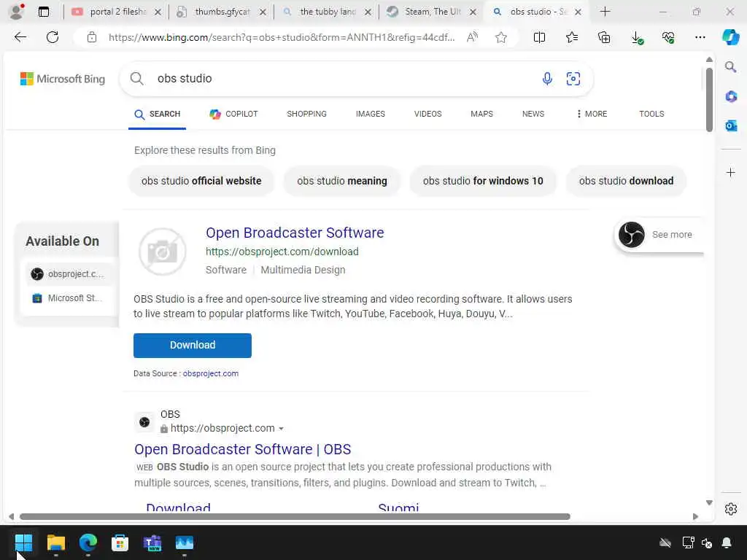Show browser downloads
Screen dimensions: 747x560
coord(637,37)
